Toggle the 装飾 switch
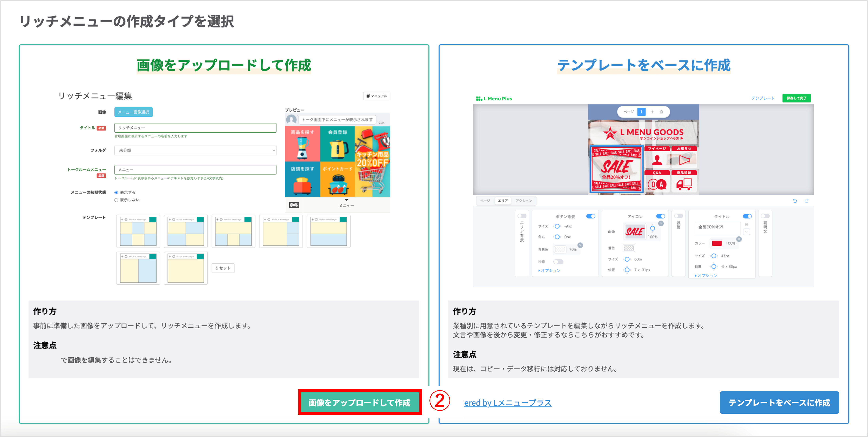The width and height of the screenshot is (868, 437). coord(678,216)
